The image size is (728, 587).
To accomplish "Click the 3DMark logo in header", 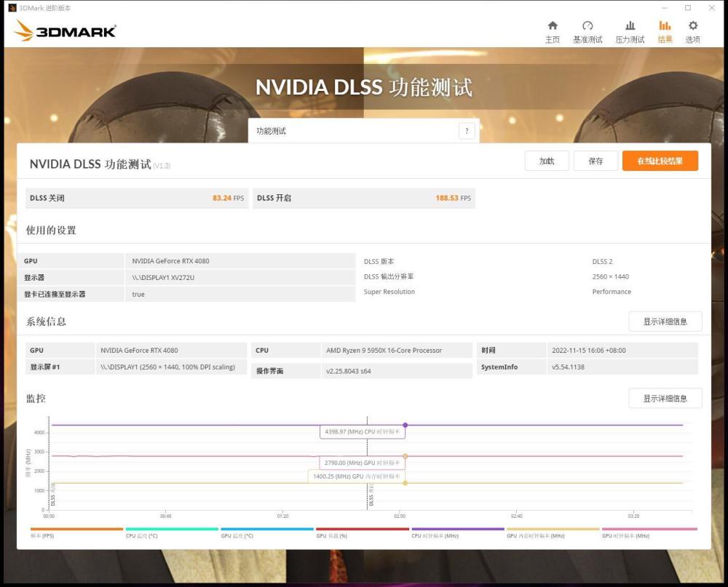I will (66, 31).
